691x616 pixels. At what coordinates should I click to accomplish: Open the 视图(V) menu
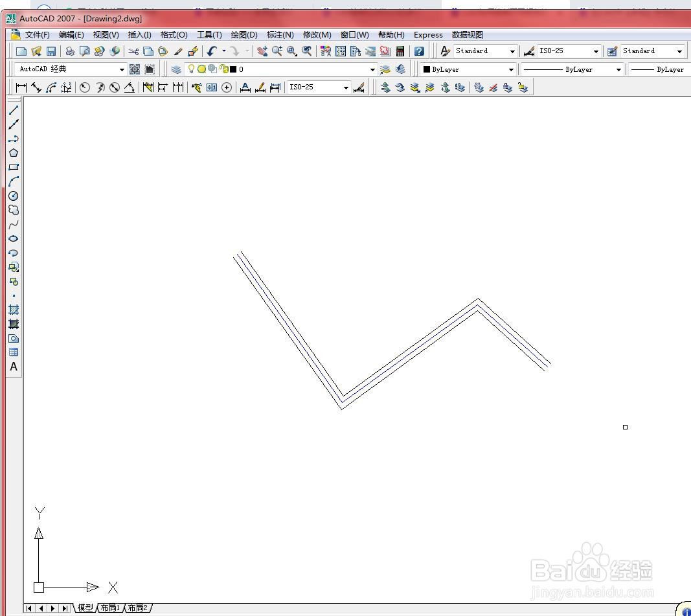coord(106,35)
